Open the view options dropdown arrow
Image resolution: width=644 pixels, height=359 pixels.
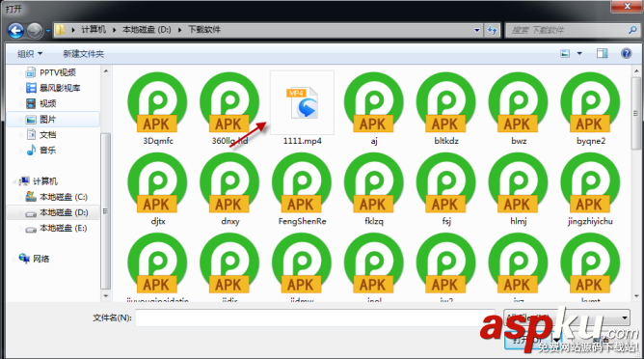(x=579, y=53)
